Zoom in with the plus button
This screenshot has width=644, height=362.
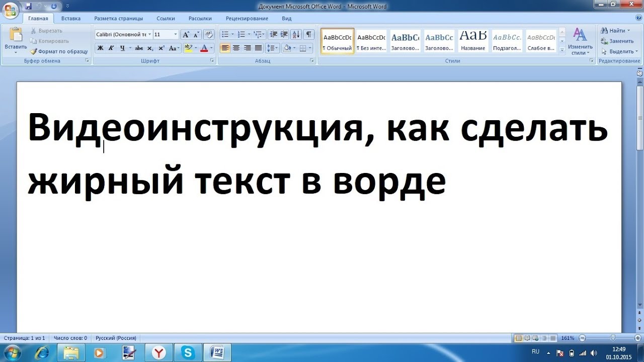coord(637,338)
